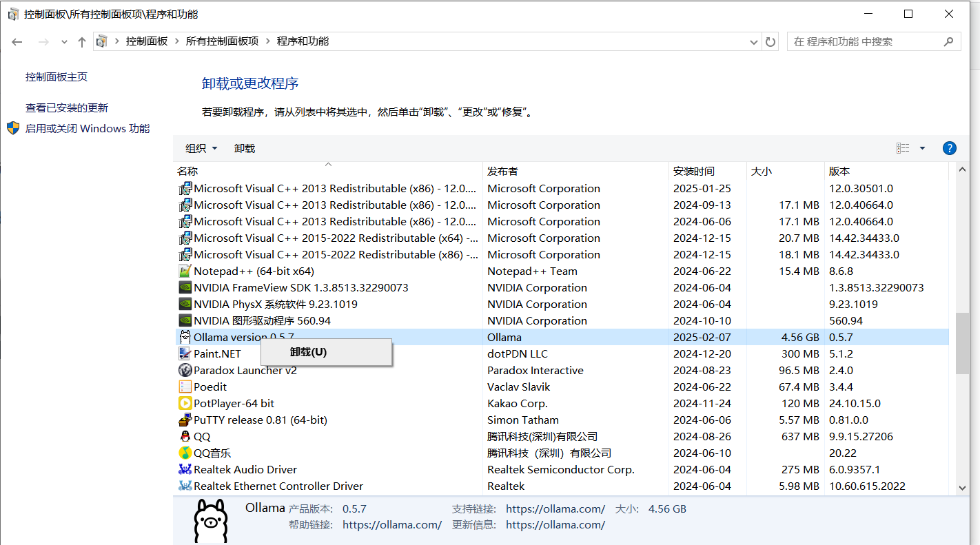The image size is (980, 545).
Task: Click the publisher cell "Notepad++ Team"
Action: 532,271
